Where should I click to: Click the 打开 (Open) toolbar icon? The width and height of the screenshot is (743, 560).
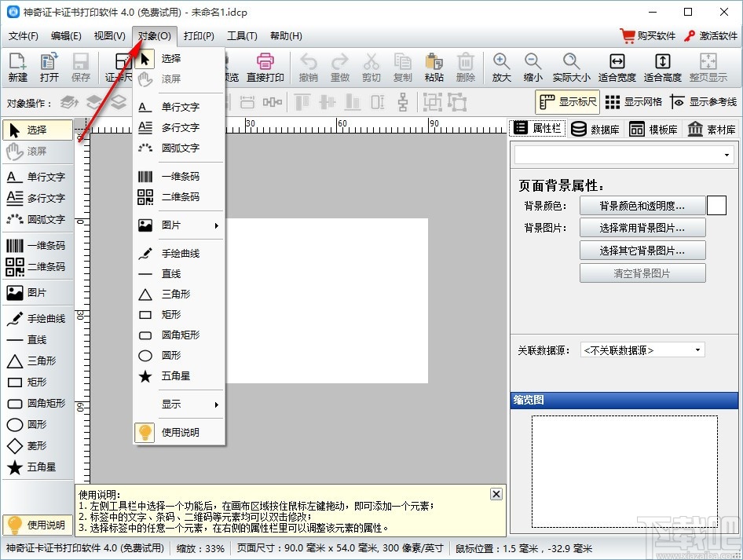coord(49,67)
